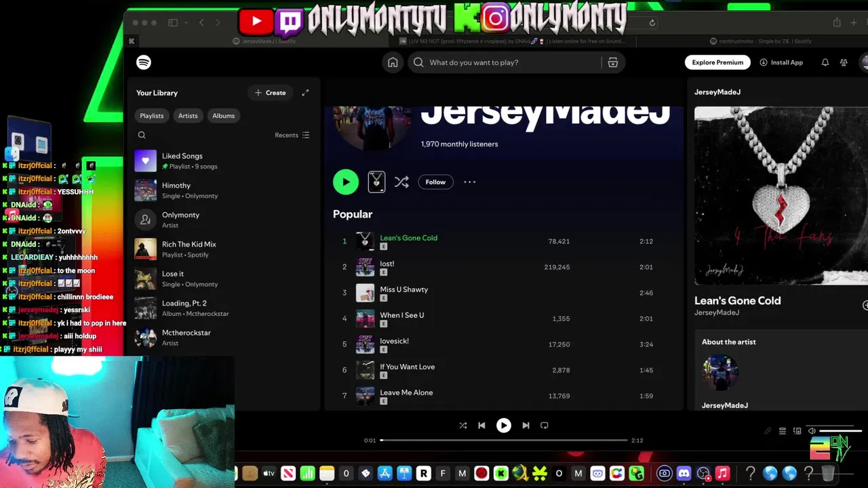Expand Your Library to full view
Viewport: 868px width, 488px height.
(x=305, y=93)
